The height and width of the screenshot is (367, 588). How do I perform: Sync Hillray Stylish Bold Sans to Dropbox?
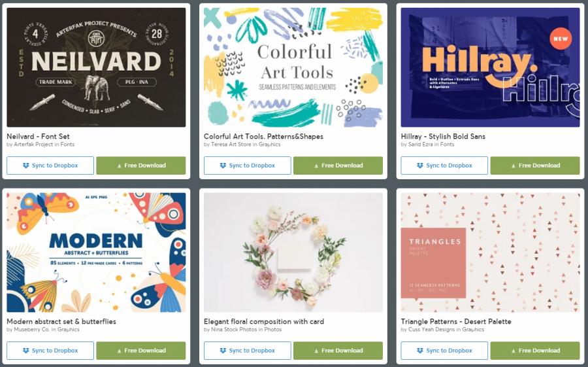point(444,166)
